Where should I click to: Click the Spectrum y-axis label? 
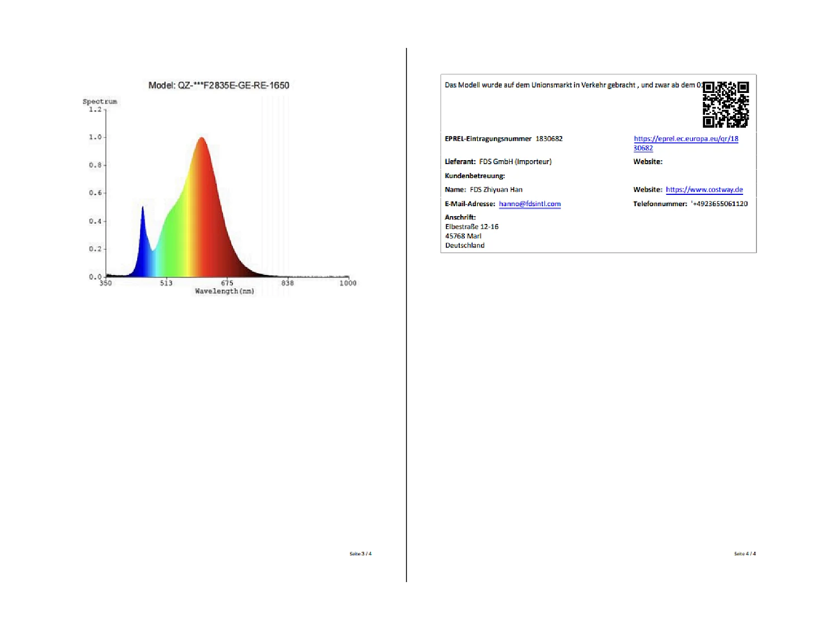[x=100, y=101]
